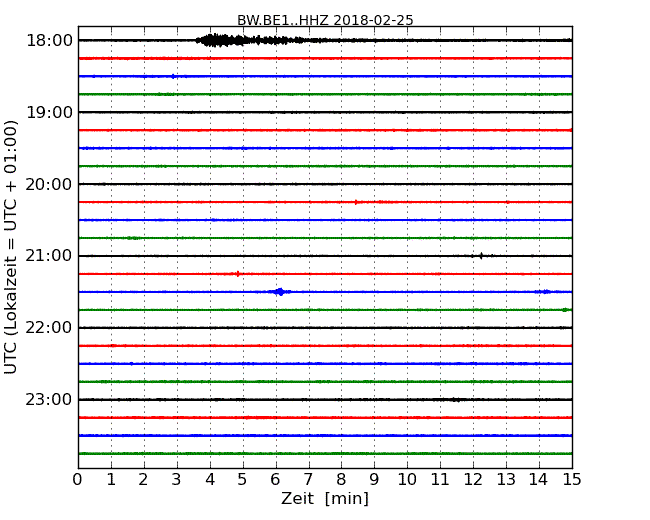
Task: Click the UTC Lokalzeit vertical axis label
Action: point(11,247)
